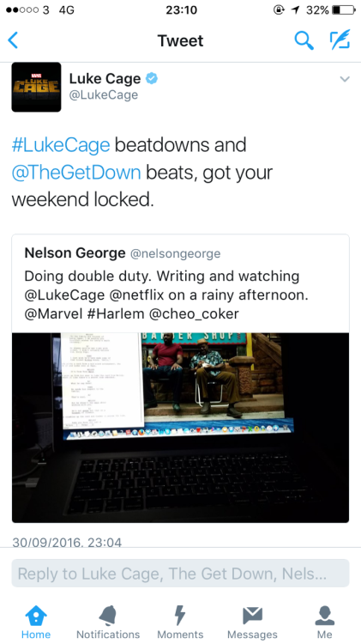
Task: Go to the Moments lightning tab
Action: tap(180, 623)
